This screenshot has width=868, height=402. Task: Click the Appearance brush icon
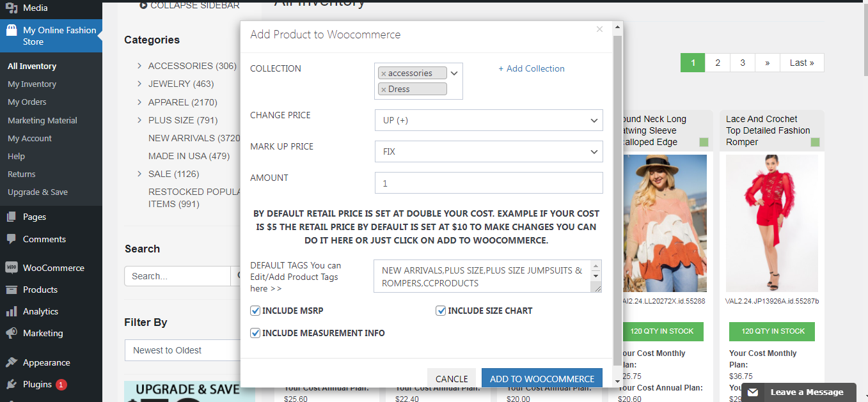(x=11, y=362)
